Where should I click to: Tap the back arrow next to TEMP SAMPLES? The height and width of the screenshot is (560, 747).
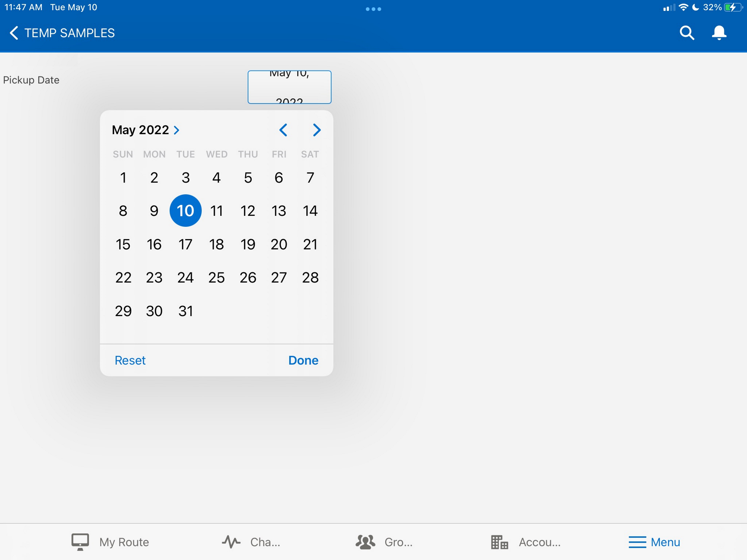tap(14, 33)
